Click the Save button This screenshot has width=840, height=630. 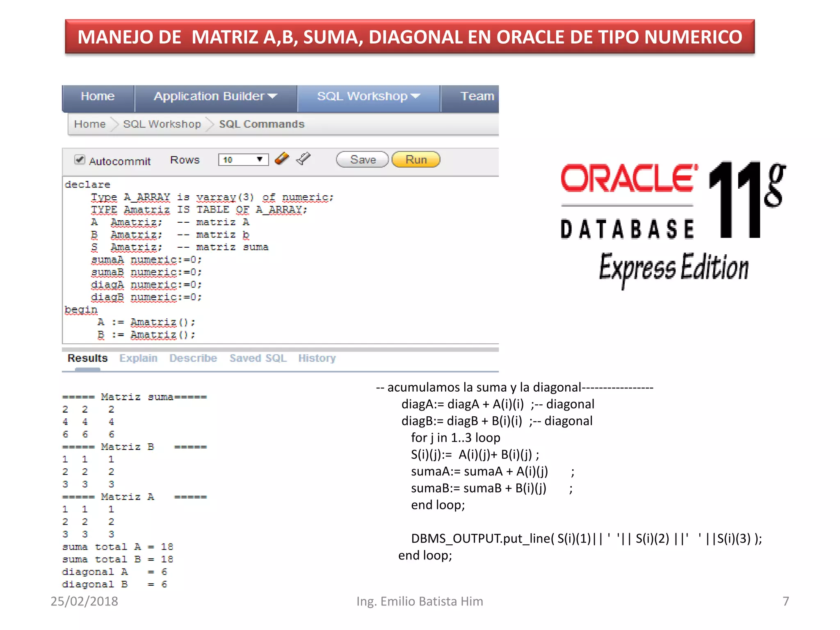362,160
